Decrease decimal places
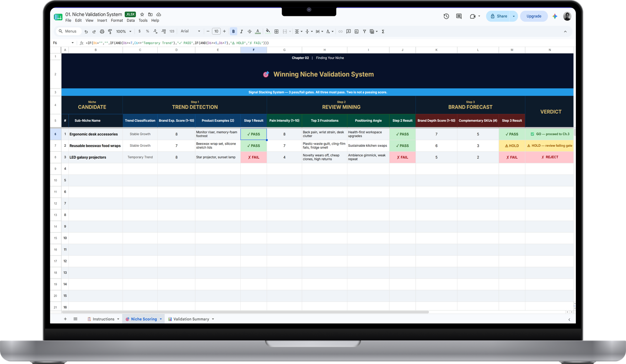626x364 pixels. coord(155,31)
